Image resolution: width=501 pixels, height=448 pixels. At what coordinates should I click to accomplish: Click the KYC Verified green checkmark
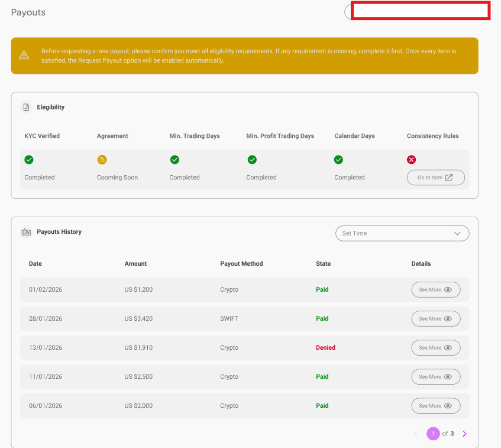pyautogui.click(x=29, y=160)
